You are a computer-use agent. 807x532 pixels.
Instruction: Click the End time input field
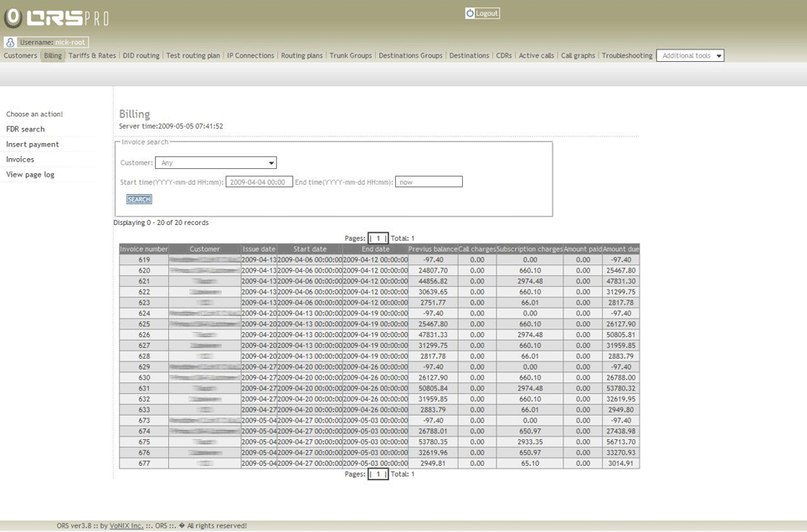click(428, 182)
